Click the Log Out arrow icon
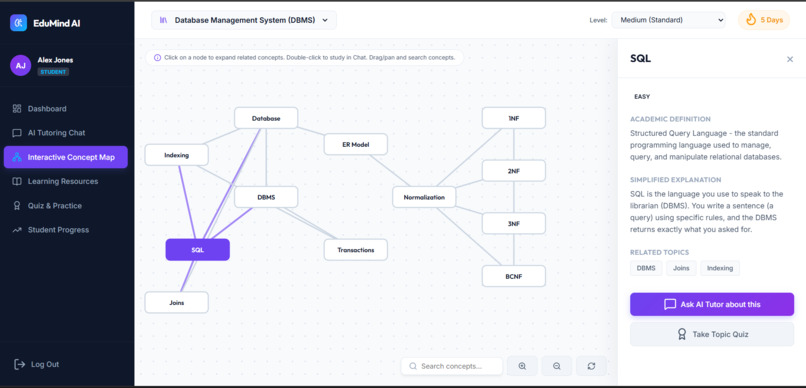Screen dimensions: 806x388 coord(20,364)
